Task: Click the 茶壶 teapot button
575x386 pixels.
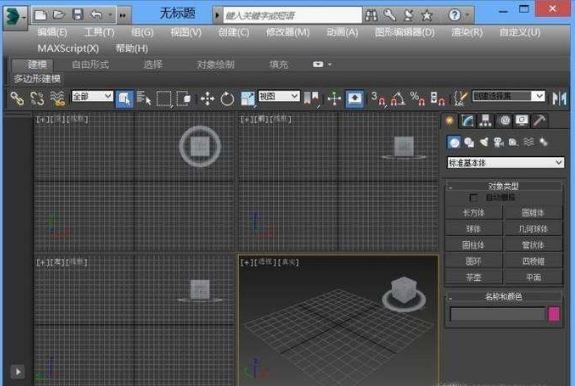Action: (473, 277)
